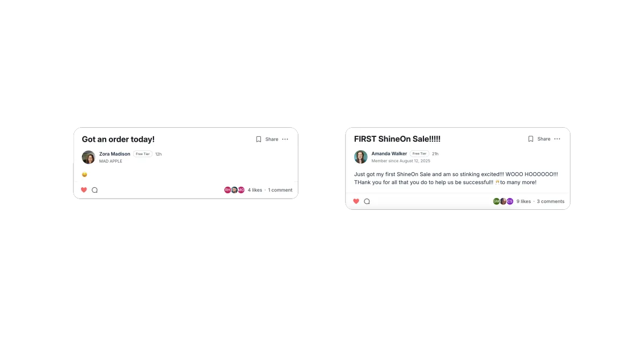Share the 'Got an order today!' post
644x337 pixels.
click(x=272, y=139)
